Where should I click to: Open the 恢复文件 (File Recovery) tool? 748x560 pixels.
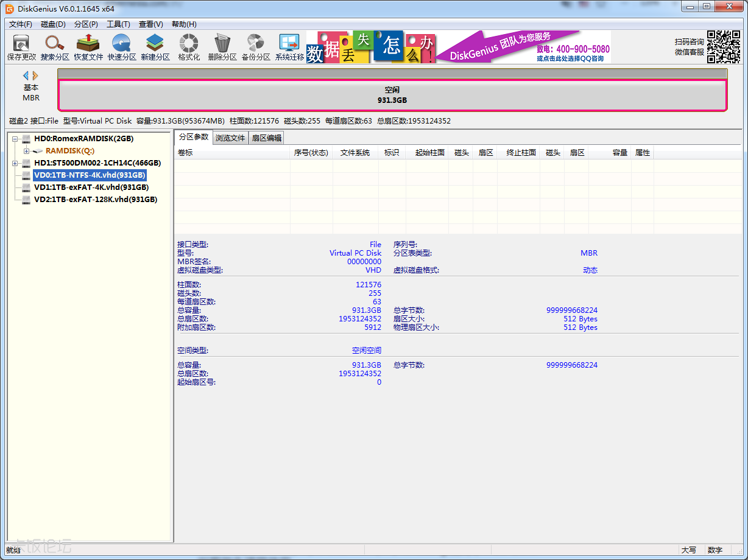pos(88,47)
